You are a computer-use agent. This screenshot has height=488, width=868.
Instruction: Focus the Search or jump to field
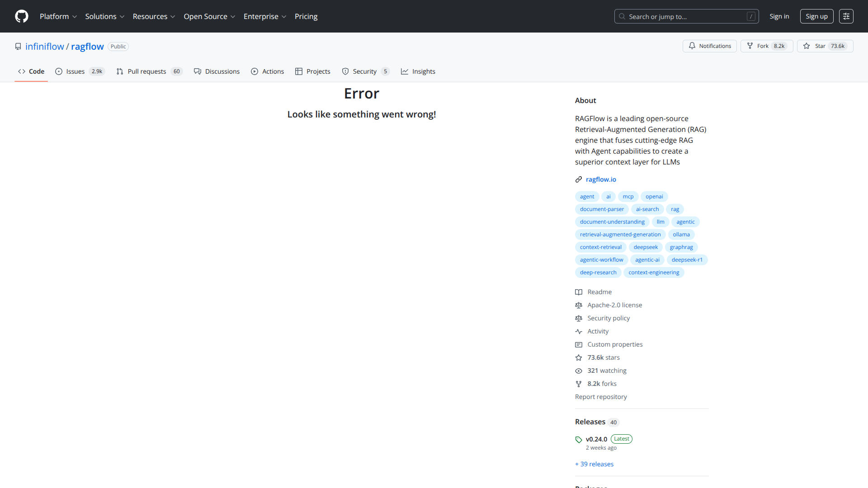686,16
